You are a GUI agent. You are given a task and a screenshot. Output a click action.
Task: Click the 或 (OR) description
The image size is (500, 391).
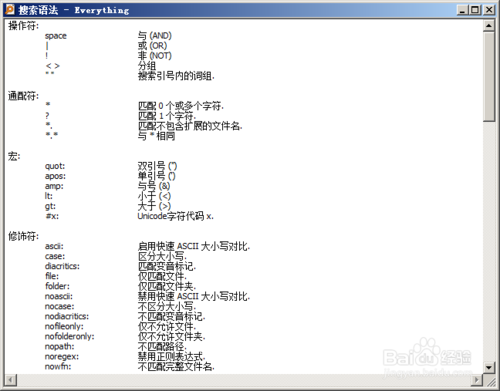(x=152, y=45)
